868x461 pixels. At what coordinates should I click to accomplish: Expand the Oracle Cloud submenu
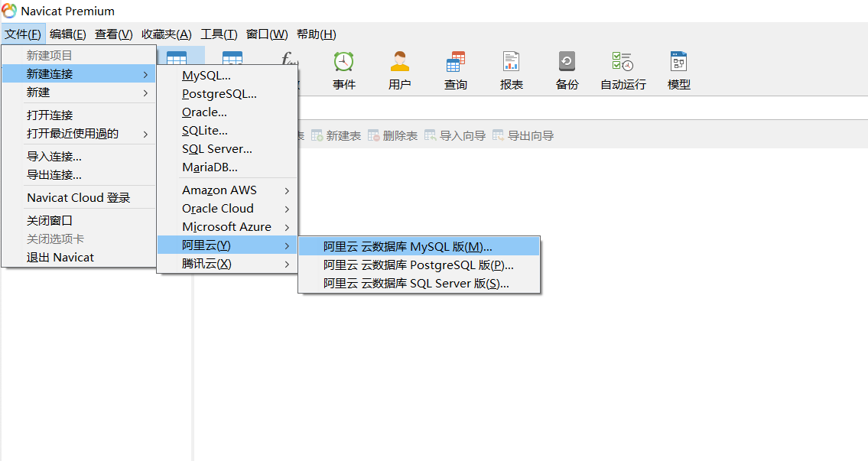tap(228, 209)
